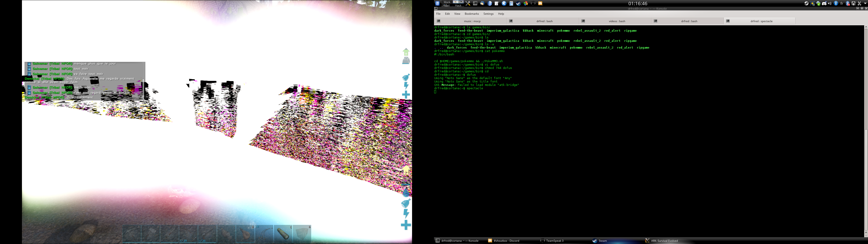Open the clipboard scissors tray icon
Image resolution: width=868 pixels, height=244 pixels.
point(859,4)
